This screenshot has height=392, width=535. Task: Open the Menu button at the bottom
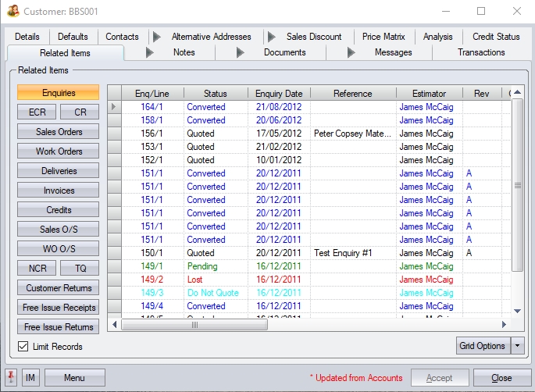click(x=74, y=378)
